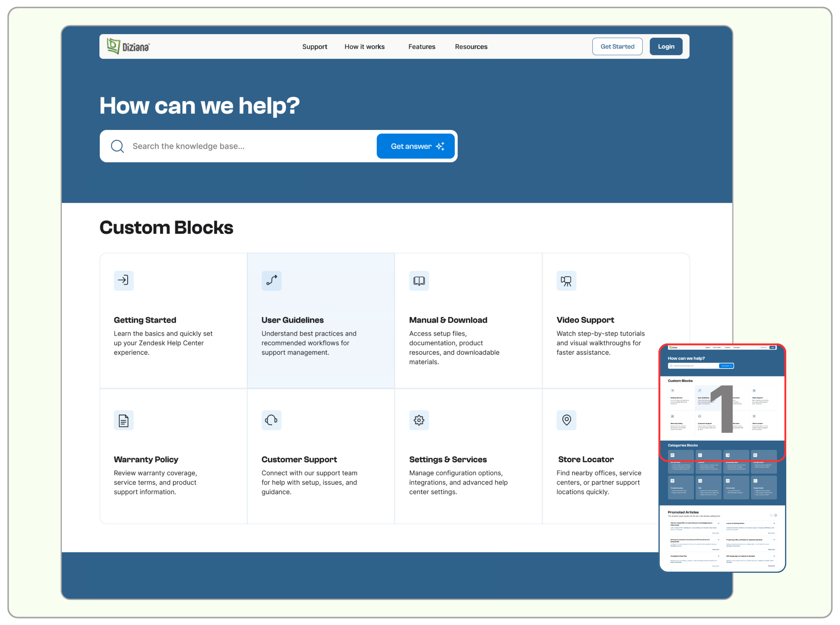
Task: Click the full-page preview thumbnail
Action: click(722, 458)
